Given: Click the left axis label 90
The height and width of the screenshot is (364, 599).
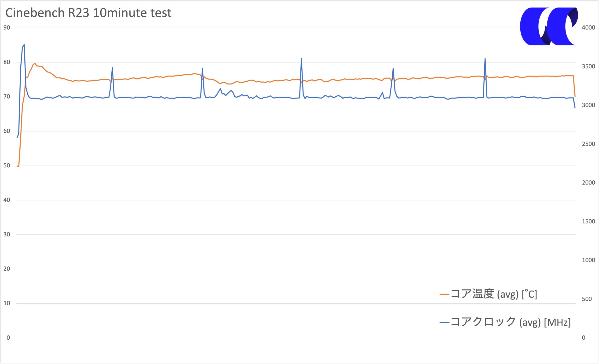Looking at the screenshot, I should click(7, 27).
